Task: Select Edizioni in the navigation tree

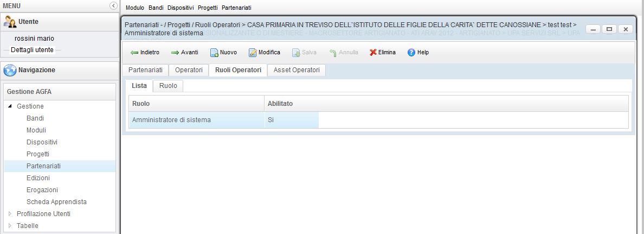Action: click(x=38, y=178)
